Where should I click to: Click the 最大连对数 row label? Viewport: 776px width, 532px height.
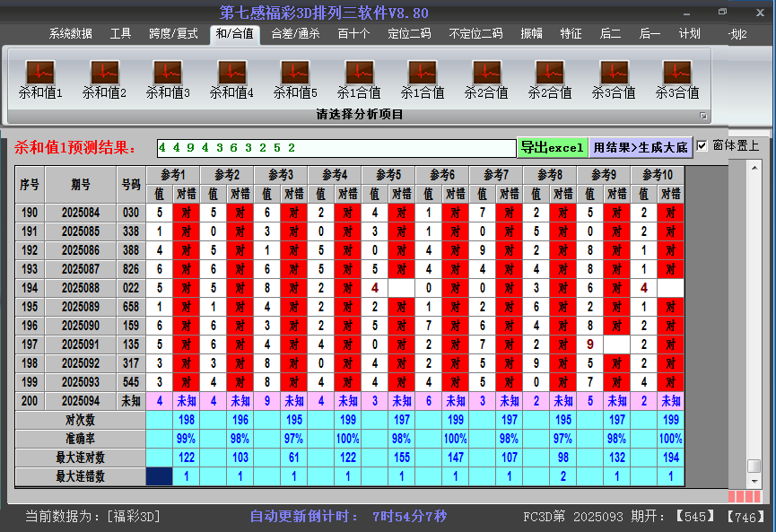80,458
